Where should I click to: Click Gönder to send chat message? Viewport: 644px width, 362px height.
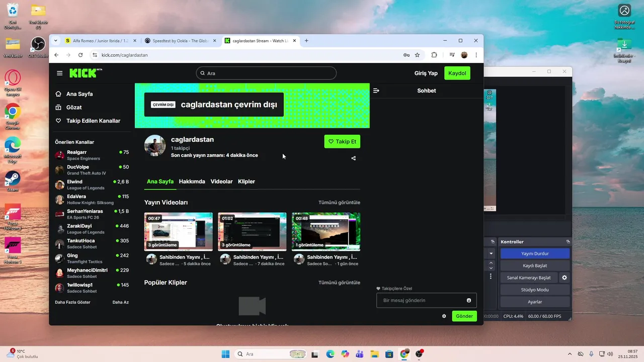point(464,316)
